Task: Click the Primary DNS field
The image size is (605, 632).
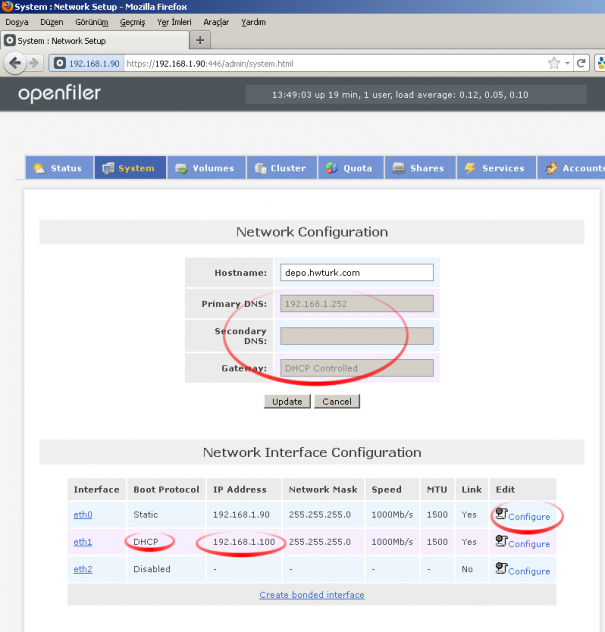Action: (357, 304)
